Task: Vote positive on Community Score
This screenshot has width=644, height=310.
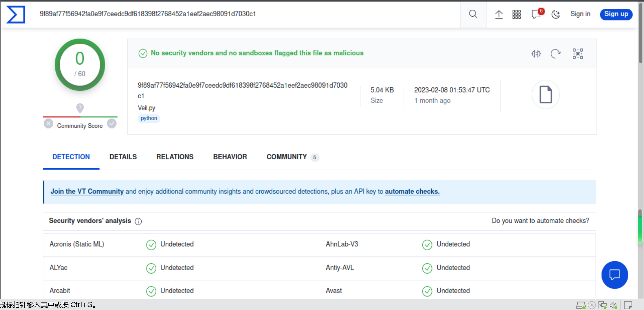Action: [112, 124]
